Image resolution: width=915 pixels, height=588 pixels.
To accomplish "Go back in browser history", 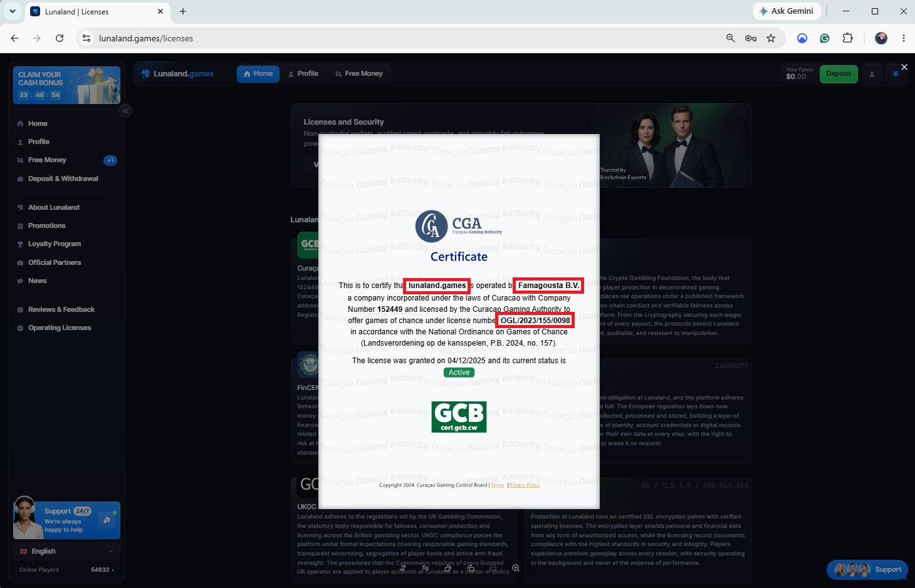I will click(x=14, y=38).
